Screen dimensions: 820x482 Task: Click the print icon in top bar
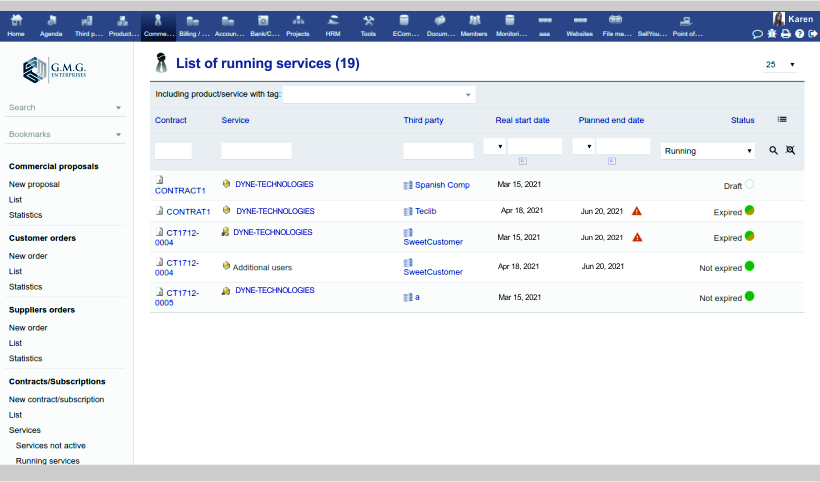click(x=785, y=34)
